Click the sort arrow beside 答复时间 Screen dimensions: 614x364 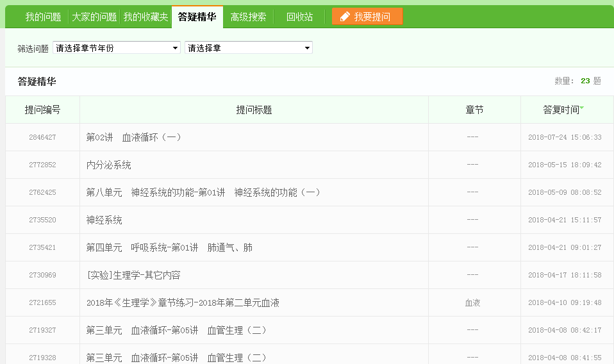coord(582,108)
